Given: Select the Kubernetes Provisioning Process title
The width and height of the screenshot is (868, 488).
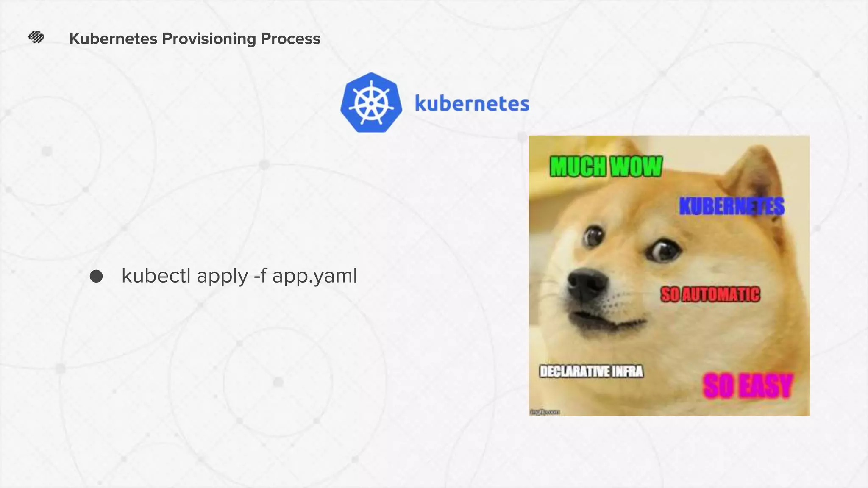Looking at the screenshot, I should [195, 39].
